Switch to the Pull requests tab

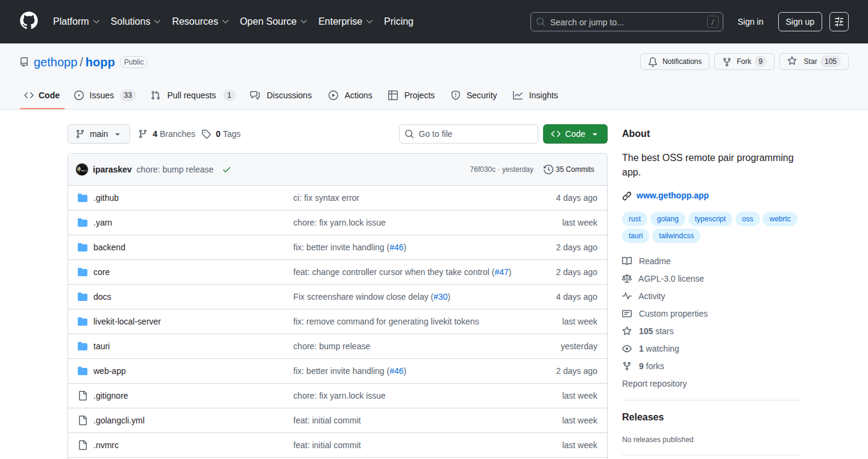pyautogui.click(x=193, y=95)
